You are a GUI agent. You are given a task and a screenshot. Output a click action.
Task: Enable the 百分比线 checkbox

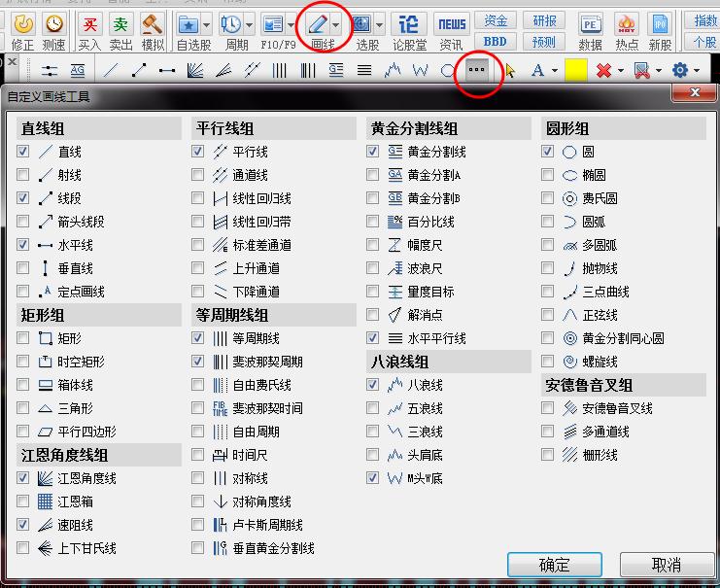[373, 222]
